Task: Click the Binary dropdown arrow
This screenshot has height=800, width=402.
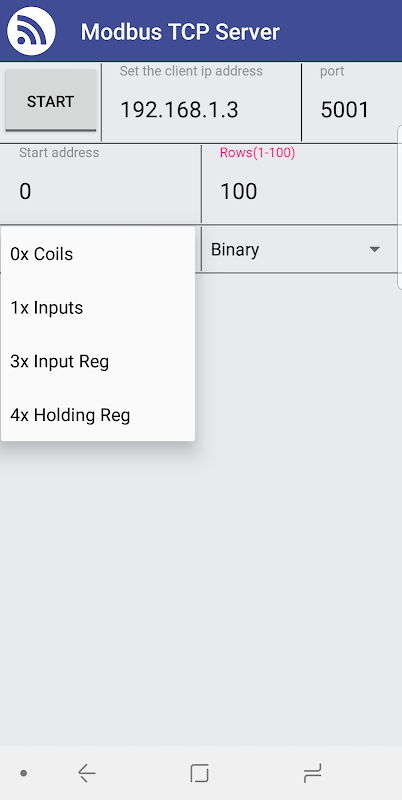Action: [x=374, y=249]
